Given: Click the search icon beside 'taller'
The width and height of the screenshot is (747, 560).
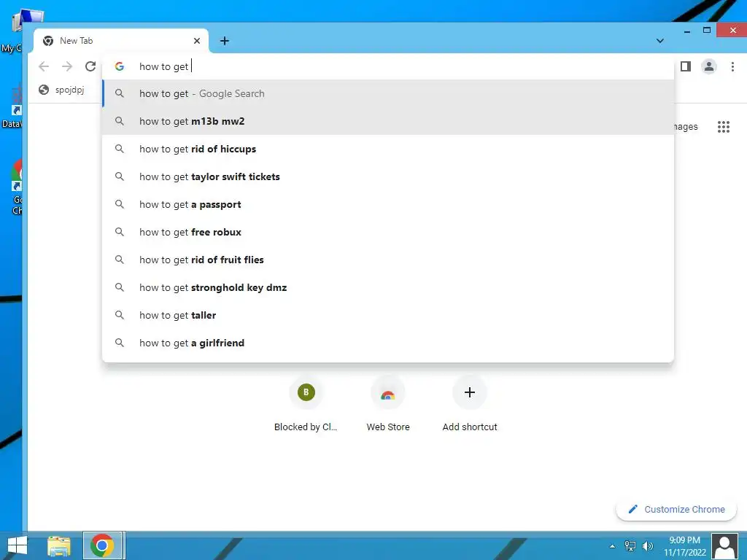Looking at the screenshot, I should click(x=120, y=315).
